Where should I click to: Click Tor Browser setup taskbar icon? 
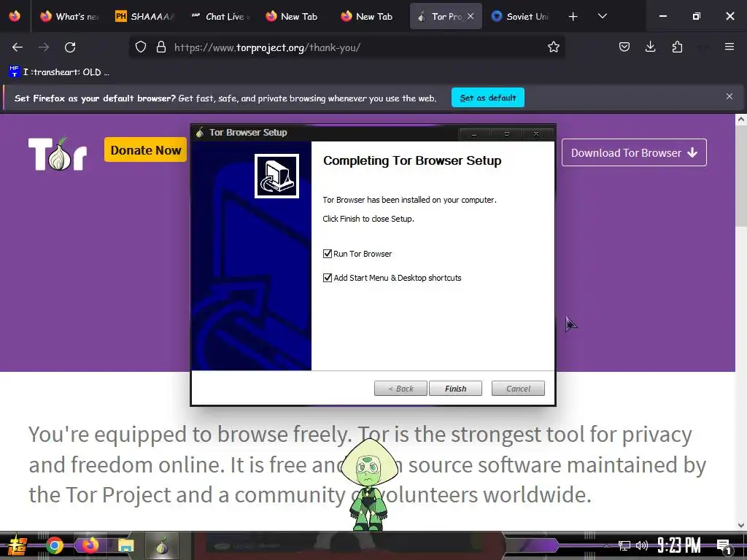pos(162,545)
